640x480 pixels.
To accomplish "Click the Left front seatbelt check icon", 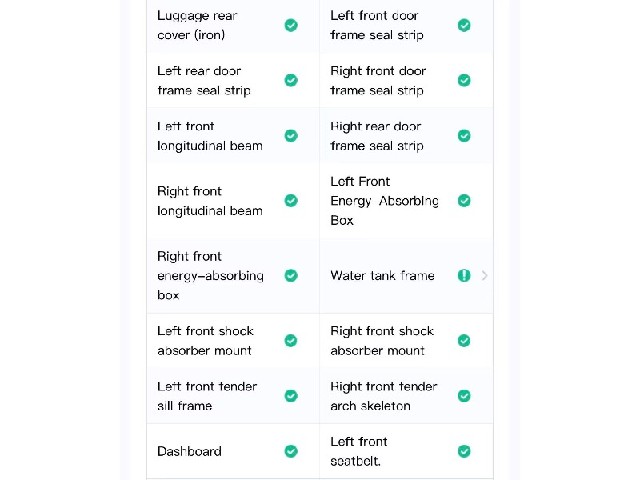I will (464, 451).
